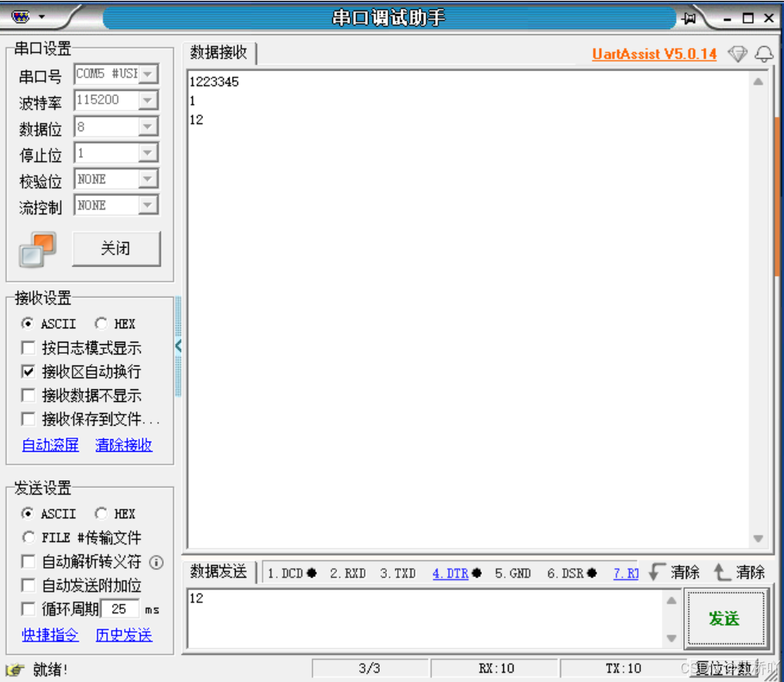784x682 pixels.
Task: Click the TX:10 status counter
Action: 623,669
